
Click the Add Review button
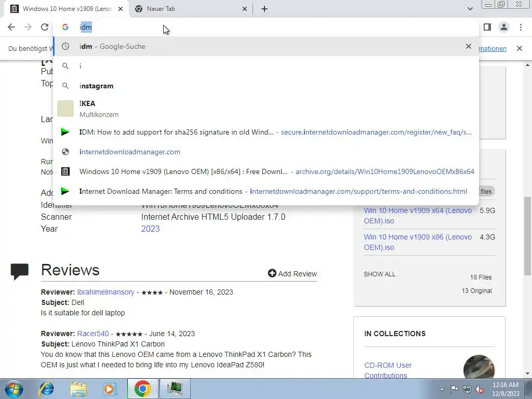[x=292, y=273]
